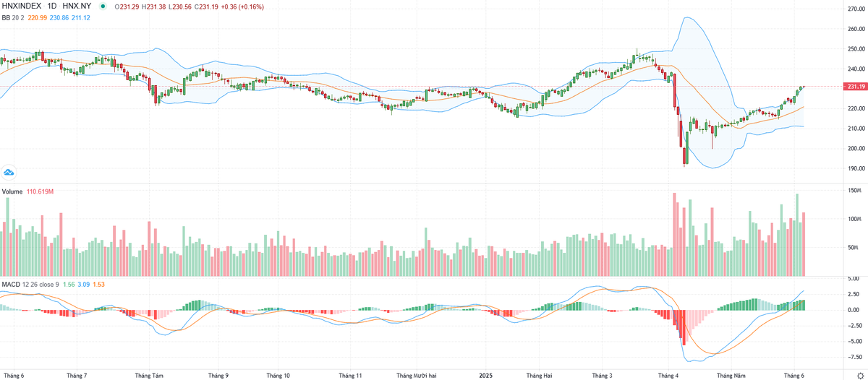868x380 pixels.
Task: Click the TradingView cloud logo icon
Action: (9, 172)
